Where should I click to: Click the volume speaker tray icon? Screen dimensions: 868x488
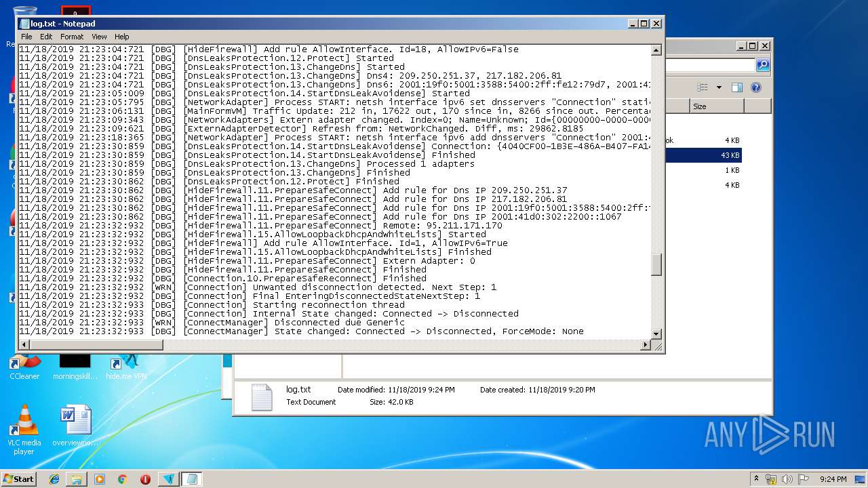(787, 479)
